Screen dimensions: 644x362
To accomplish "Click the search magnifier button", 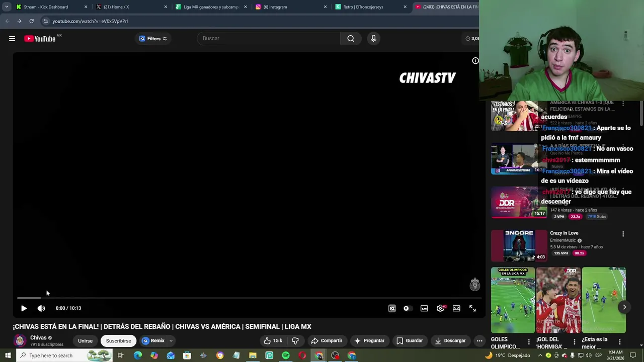I will tap(351, 39).
